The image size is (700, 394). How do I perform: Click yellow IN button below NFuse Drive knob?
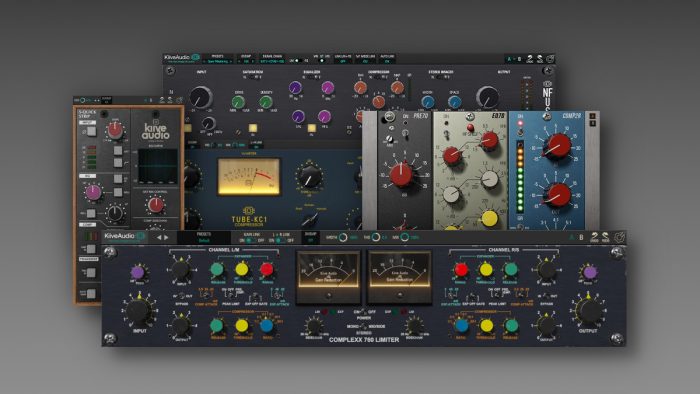[253, 129]
